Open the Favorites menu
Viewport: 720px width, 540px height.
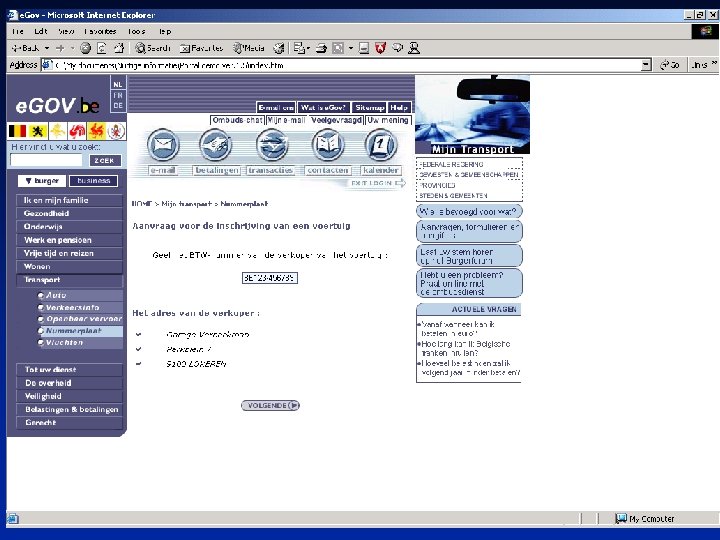pyautogui.click(x=100, y=31)
